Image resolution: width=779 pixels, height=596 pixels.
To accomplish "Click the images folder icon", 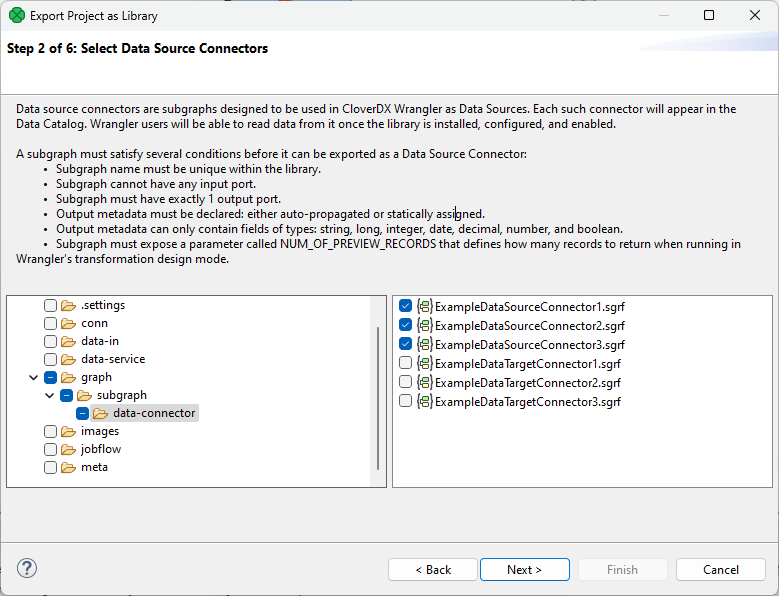I will point(69,431).
